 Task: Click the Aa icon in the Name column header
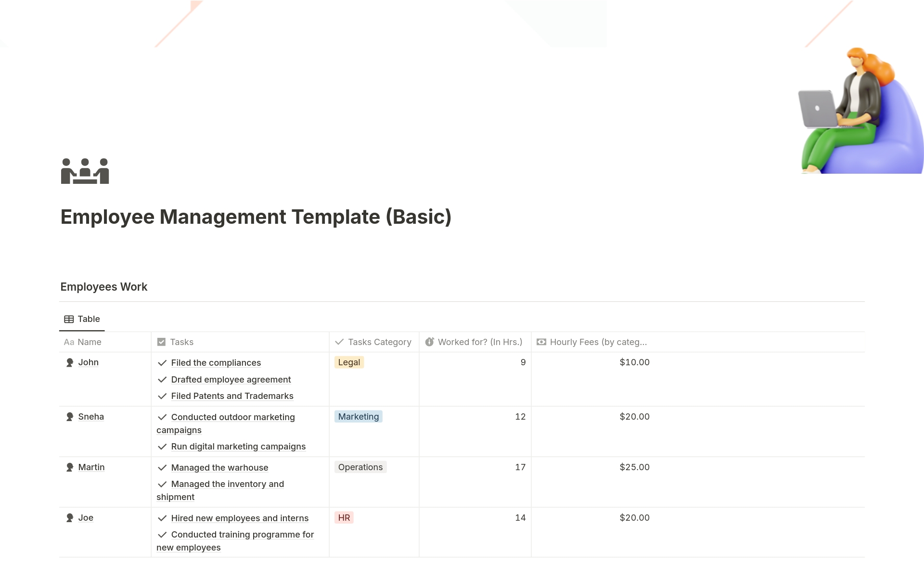(69, 342)
